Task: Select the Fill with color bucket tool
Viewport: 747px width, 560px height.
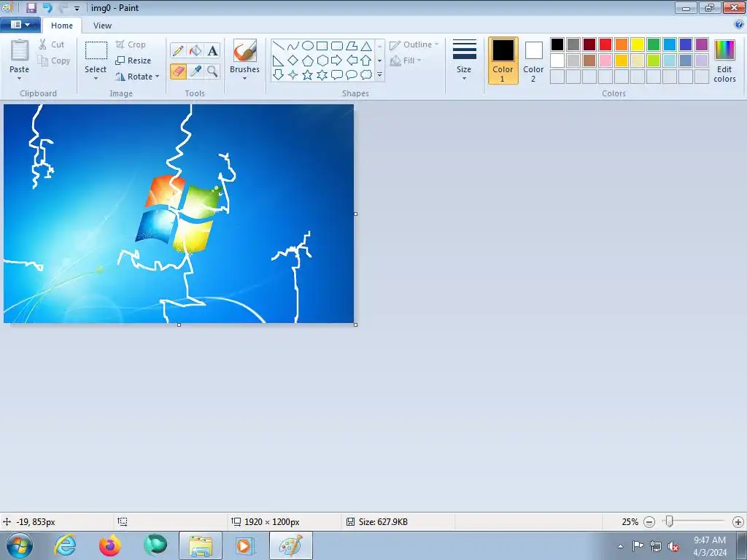Action: click(196, 50)
